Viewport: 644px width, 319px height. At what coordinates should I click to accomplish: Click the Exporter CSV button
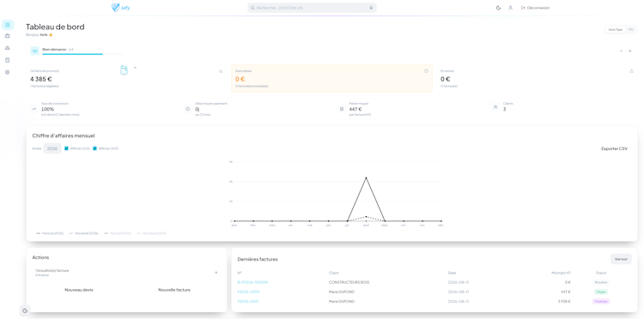615,149
